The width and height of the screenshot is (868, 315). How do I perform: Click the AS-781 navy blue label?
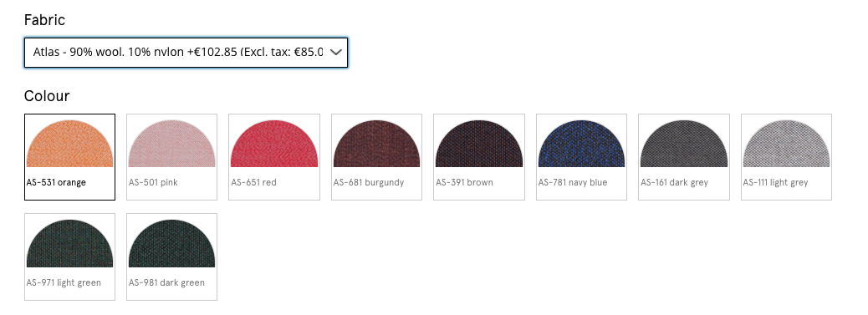[x=572, y=182]
